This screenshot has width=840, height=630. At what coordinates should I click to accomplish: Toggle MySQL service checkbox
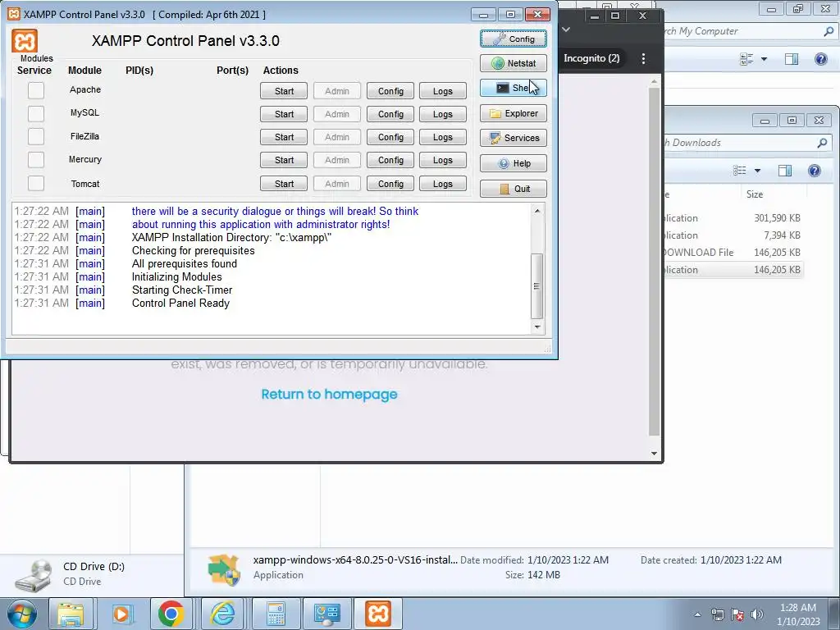[36, 113]
